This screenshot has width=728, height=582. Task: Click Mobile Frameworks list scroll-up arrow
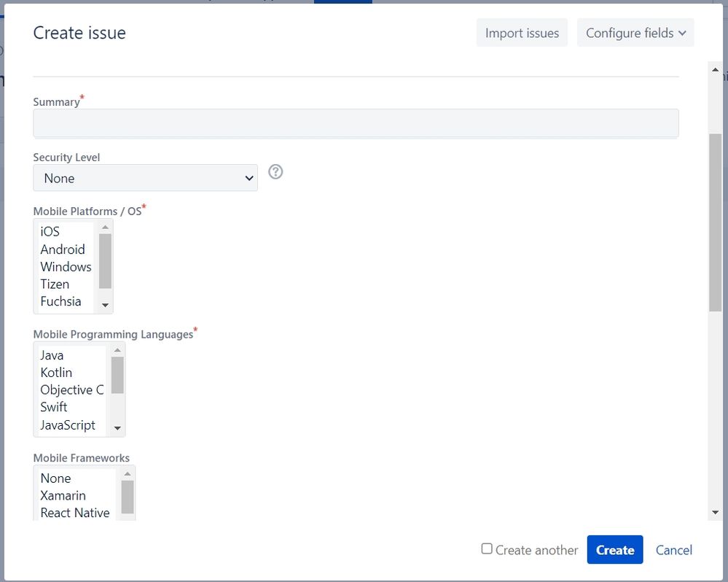[x=128, y=474]
